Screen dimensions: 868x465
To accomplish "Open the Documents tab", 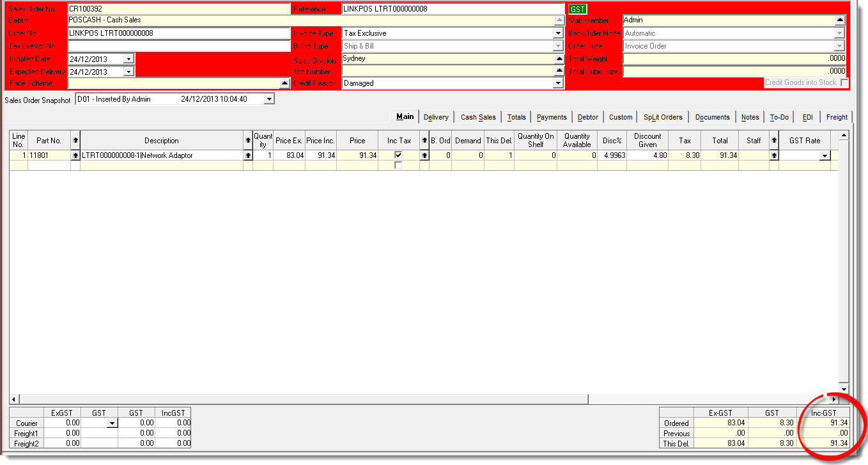I will (713, 117).
